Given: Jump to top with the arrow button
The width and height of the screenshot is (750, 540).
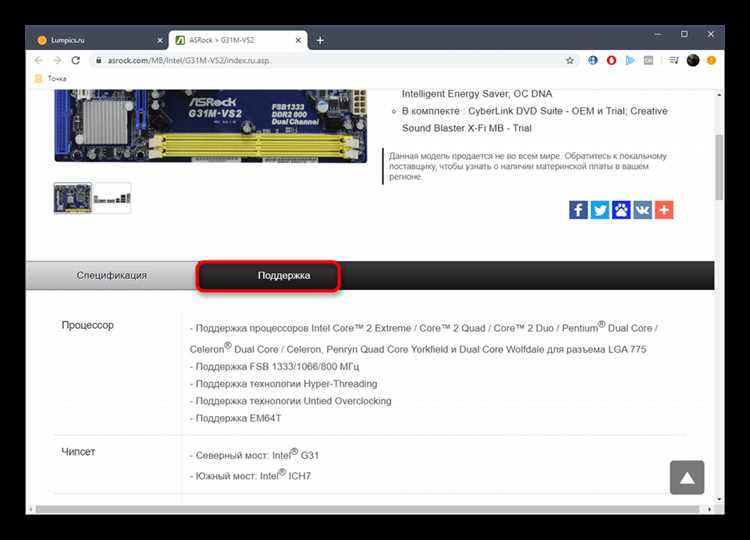Looking at the screenshot, I should (x=687, y=477).
